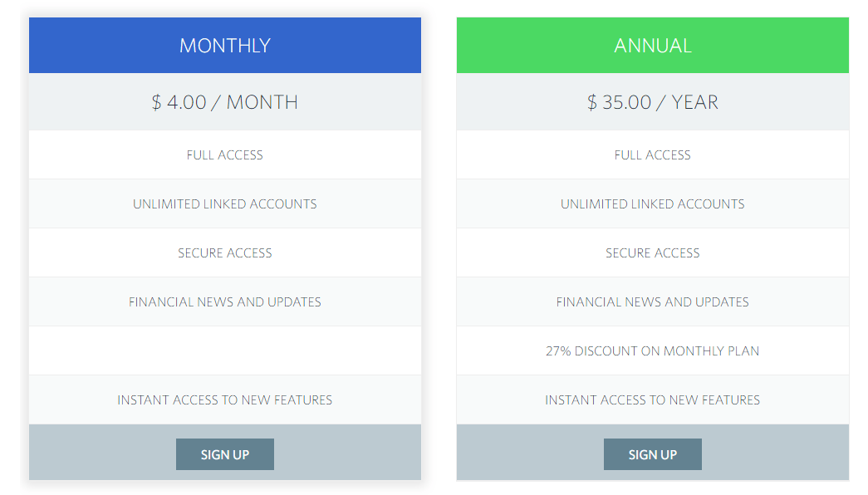This screenshot has height=495, width=868.
Task: Click Instant Access to New Features in Annual
Action: click(x=652, y=399)
